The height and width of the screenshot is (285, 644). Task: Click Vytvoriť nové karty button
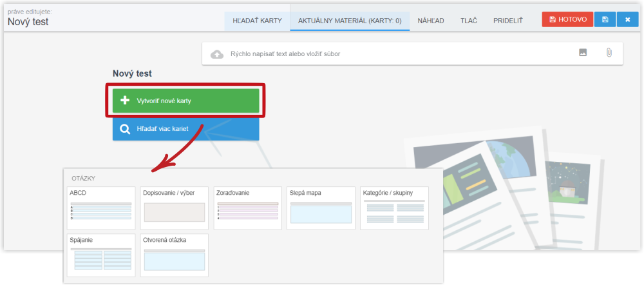coord(185,101)
